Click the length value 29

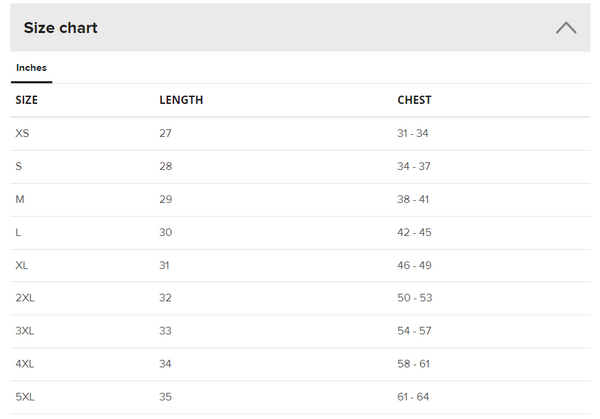point(166,199)
